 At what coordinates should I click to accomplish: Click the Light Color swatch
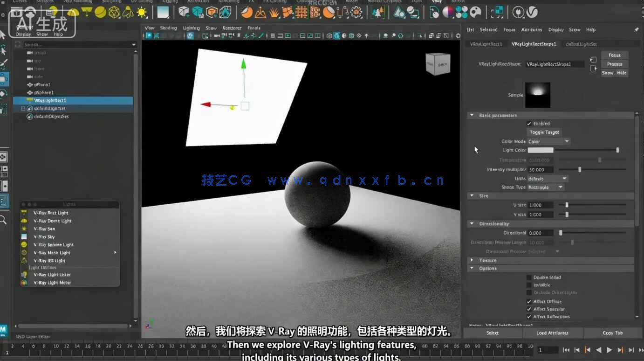click(540, 150)
